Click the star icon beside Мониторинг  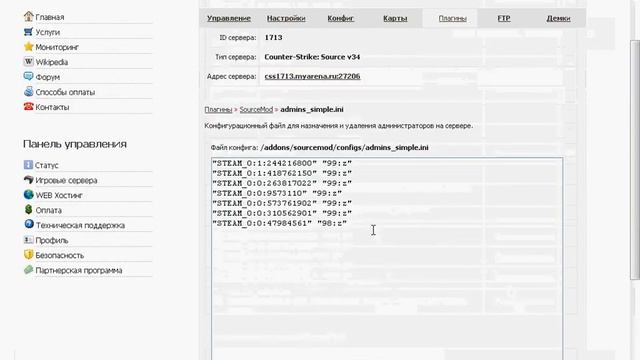[x=28, y=47]
